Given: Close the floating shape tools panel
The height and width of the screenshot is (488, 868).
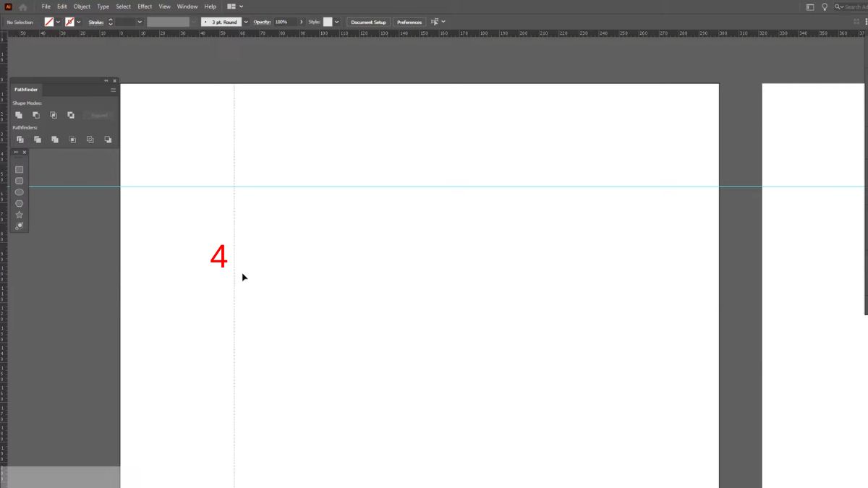Looking at the screenshot, I should coord(25,152).
